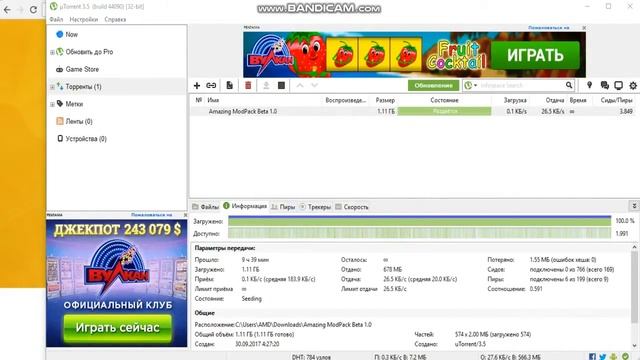Screen dimensions: 640x360
Task: Close the top banner ad
Action: click(584, 27)
